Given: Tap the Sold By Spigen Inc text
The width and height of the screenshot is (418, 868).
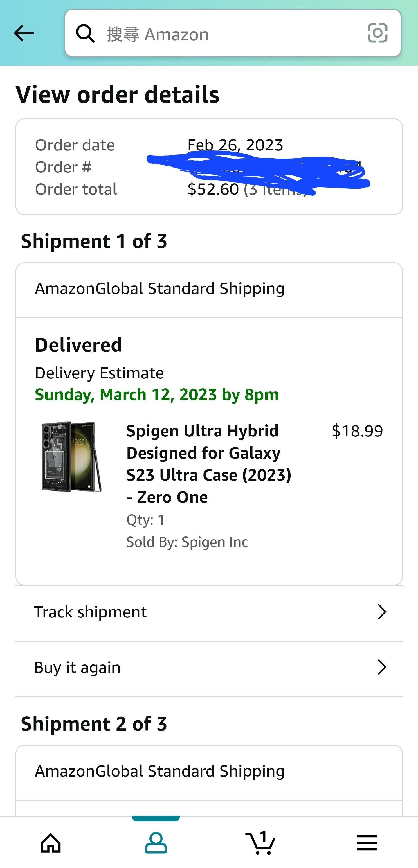Looking at the screenshot, I should pyautogui.click(x=187, y=542).
